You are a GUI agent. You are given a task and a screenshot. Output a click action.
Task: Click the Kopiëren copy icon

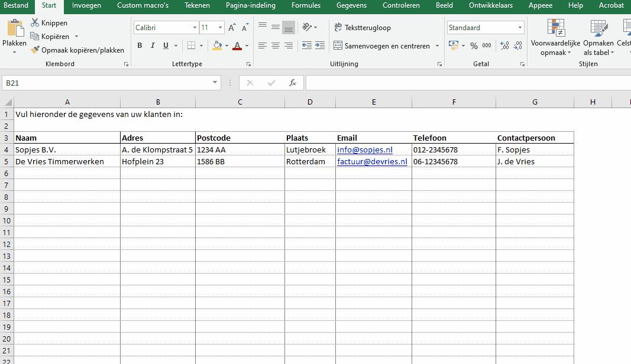pyautogui.click(x=35, y=37)
